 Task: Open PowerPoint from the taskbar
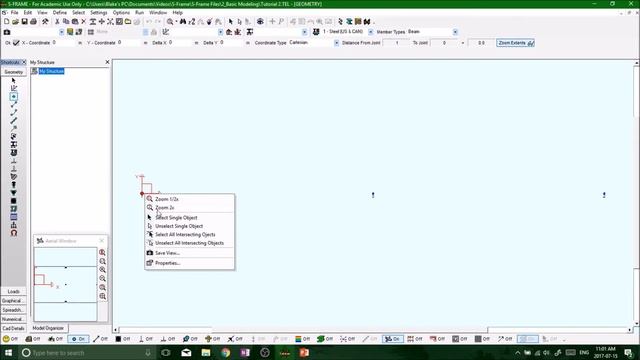304,353
